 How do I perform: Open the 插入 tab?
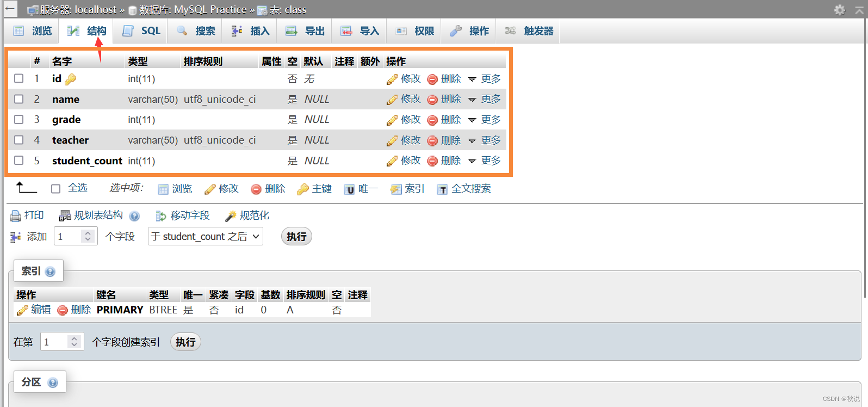click(x=250, y=31)
